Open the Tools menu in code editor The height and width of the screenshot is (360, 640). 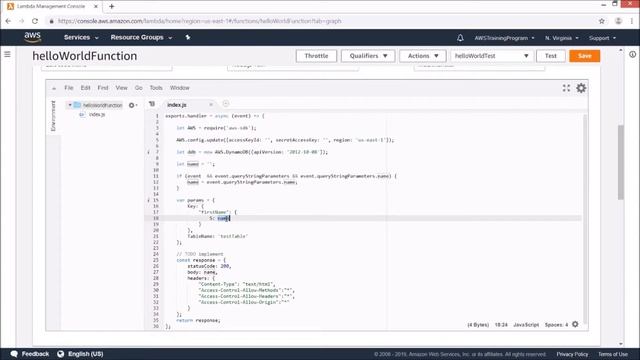[156, 88]
